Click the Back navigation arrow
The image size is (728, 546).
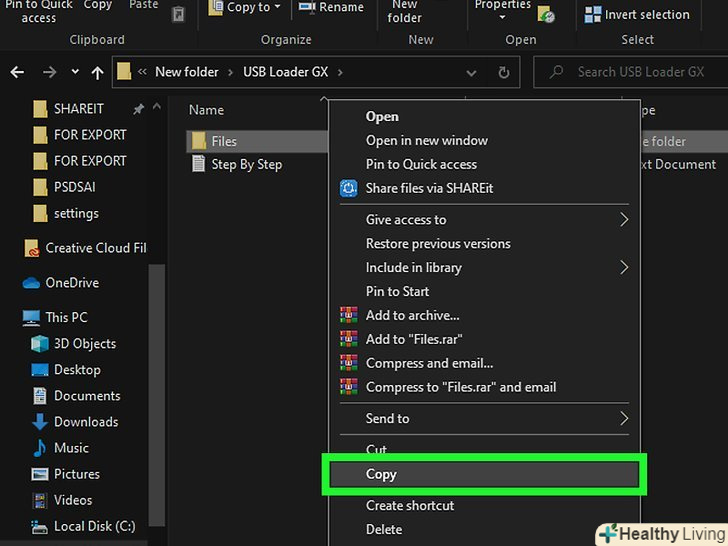pyautogui.click(x=17, y=73)
